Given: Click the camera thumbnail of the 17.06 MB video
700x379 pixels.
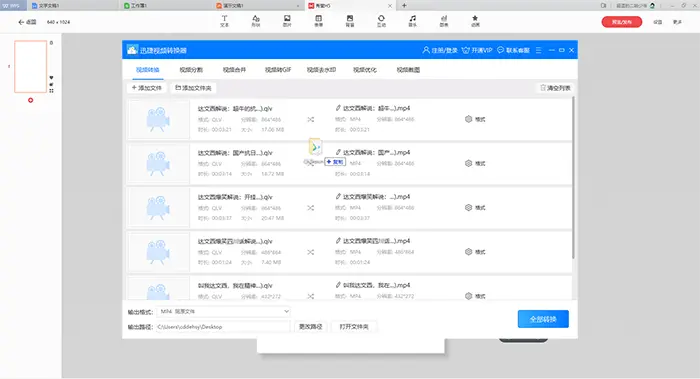Looking at the screenshot, I should pos(158,119).
